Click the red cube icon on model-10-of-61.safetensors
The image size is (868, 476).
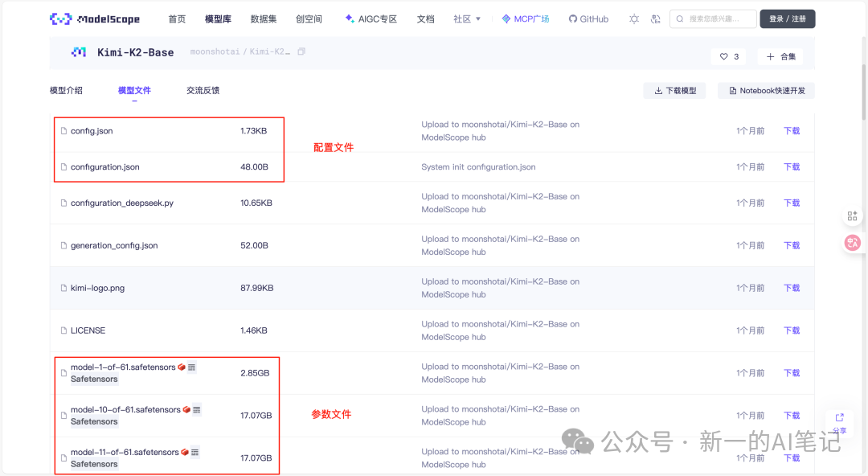(186, 409)
